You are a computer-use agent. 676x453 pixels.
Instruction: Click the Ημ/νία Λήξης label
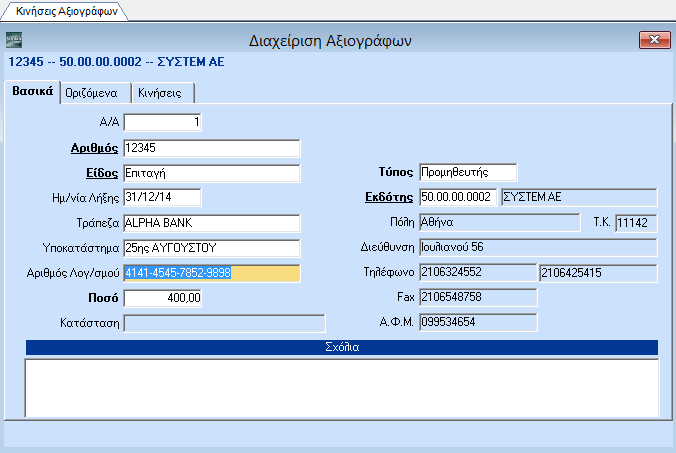point(85,198)
